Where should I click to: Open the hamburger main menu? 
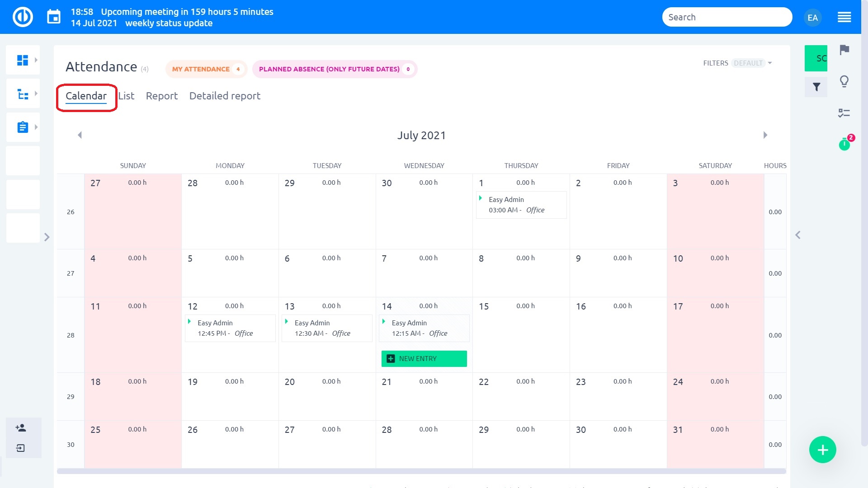pos(844,18)
